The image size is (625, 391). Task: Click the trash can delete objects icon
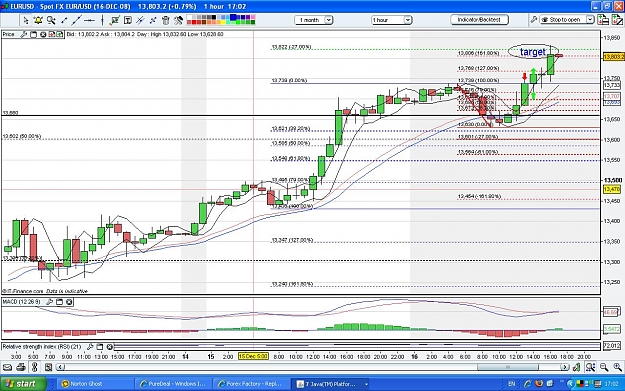[x=166, y=20]
